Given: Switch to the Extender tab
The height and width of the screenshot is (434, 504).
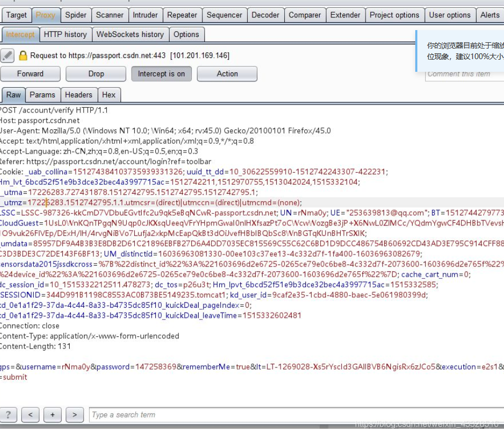Looking at the screenshot, I should [x=345, y=15].
